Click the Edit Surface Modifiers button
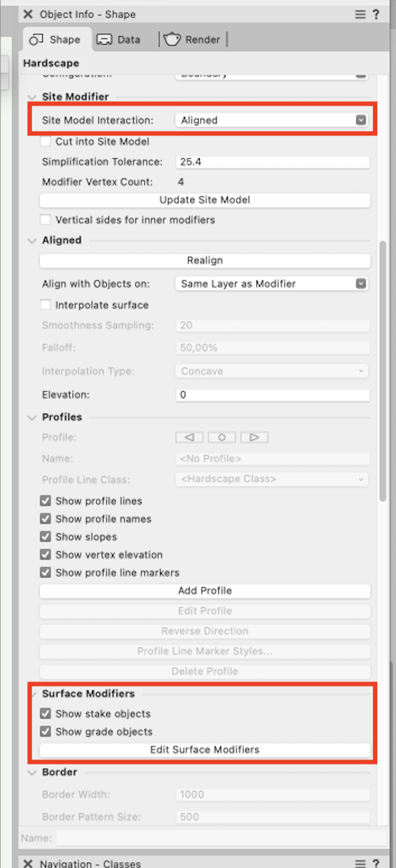 click(205, 749)
